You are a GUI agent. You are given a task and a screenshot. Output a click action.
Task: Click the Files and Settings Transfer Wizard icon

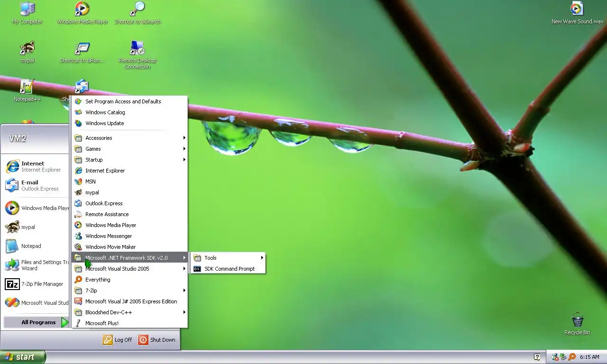[x=12, y=265]
